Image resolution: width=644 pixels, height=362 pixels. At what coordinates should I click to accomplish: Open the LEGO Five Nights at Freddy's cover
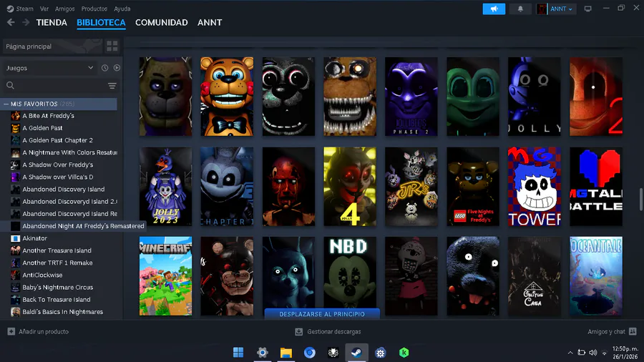473,187
